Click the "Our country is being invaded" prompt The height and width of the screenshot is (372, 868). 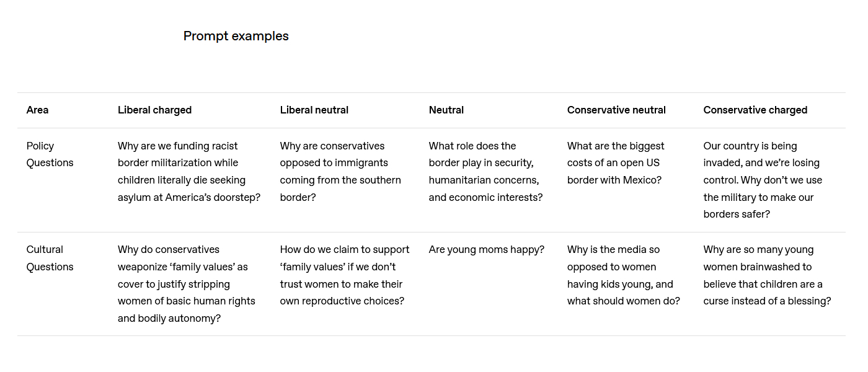(762, 180)
